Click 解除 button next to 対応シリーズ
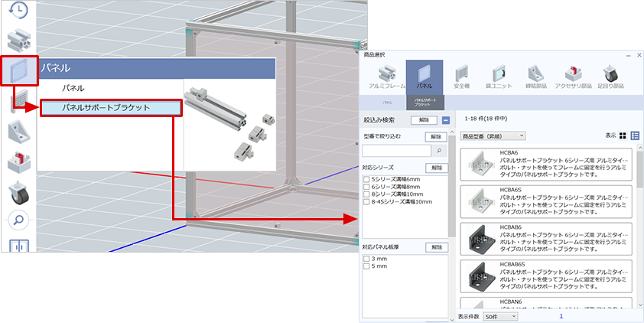 [x=436, y=168]
